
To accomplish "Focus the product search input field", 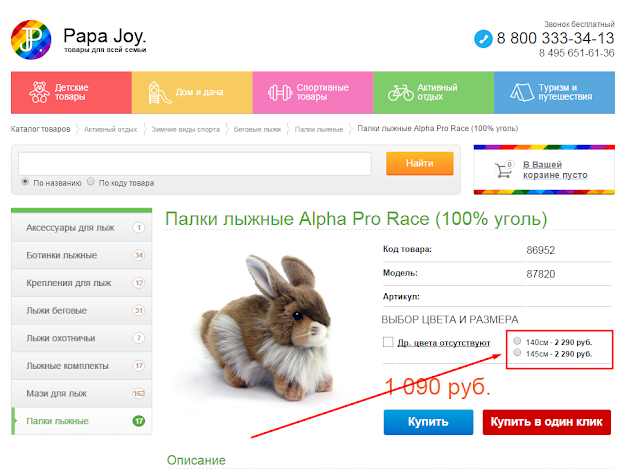I will 195,164.
